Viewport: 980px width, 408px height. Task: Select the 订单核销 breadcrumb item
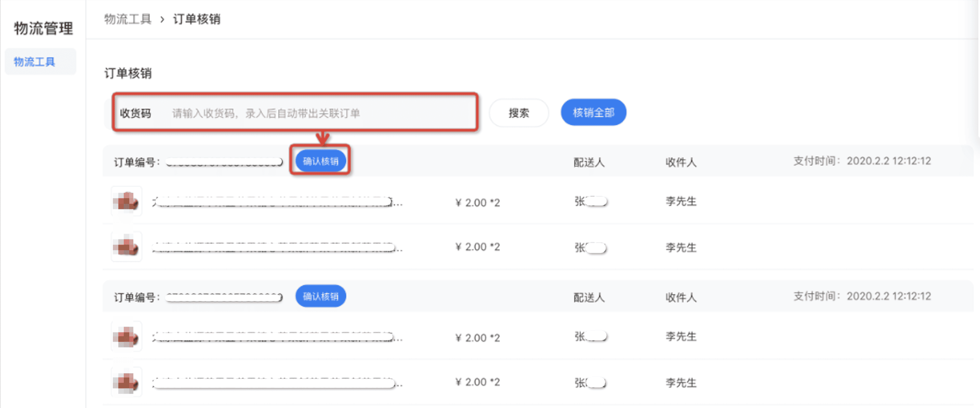pos(197,19)
